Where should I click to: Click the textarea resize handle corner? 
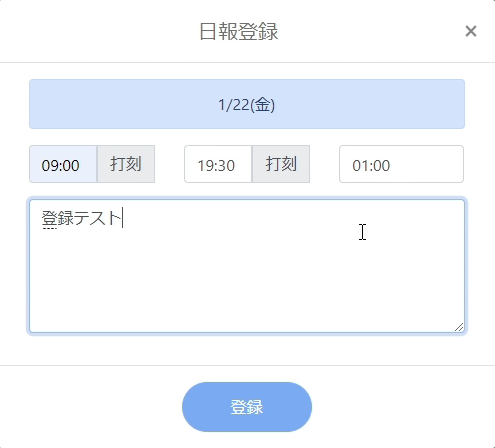pos(459,327)
